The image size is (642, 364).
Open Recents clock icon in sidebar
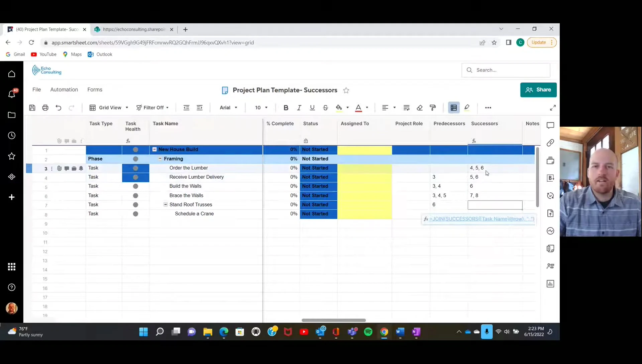pos(12,136)
